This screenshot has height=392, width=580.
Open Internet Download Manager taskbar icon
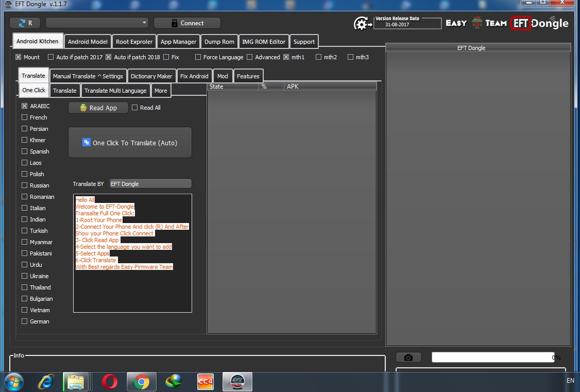coord(174,382)
